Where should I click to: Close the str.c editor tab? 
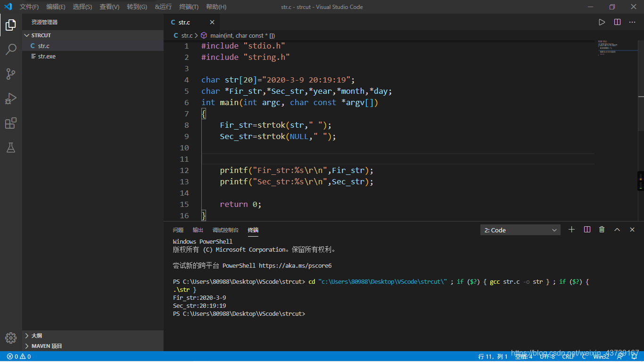click(x=212, y=22)
